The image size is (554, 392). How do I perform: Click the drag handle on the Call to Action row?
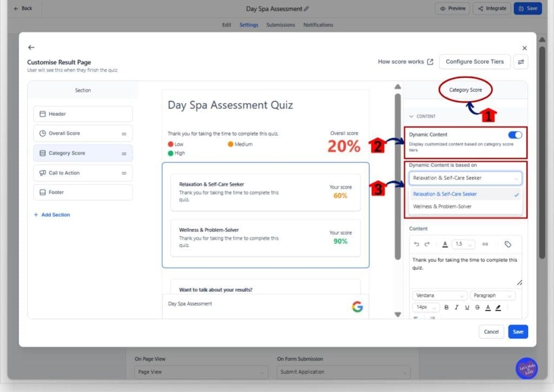(x=124, y=173)
